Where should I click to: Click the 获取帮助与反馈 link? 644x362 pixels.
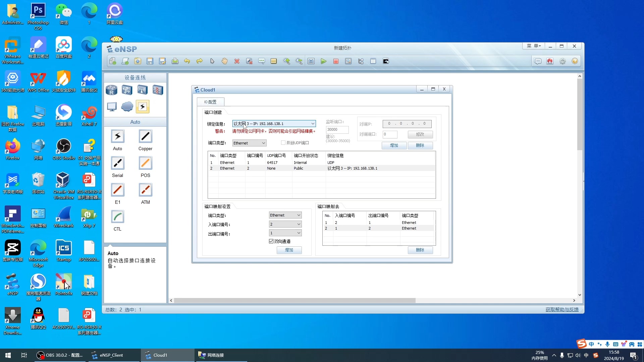point(561,309)
